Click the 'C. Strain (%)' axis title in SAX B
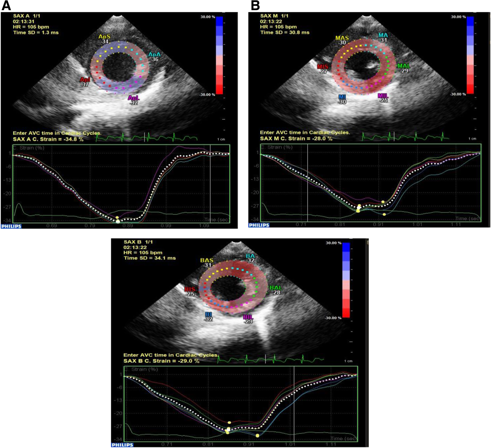This screenshot has width=491, height=448. [x=141, y=369]
